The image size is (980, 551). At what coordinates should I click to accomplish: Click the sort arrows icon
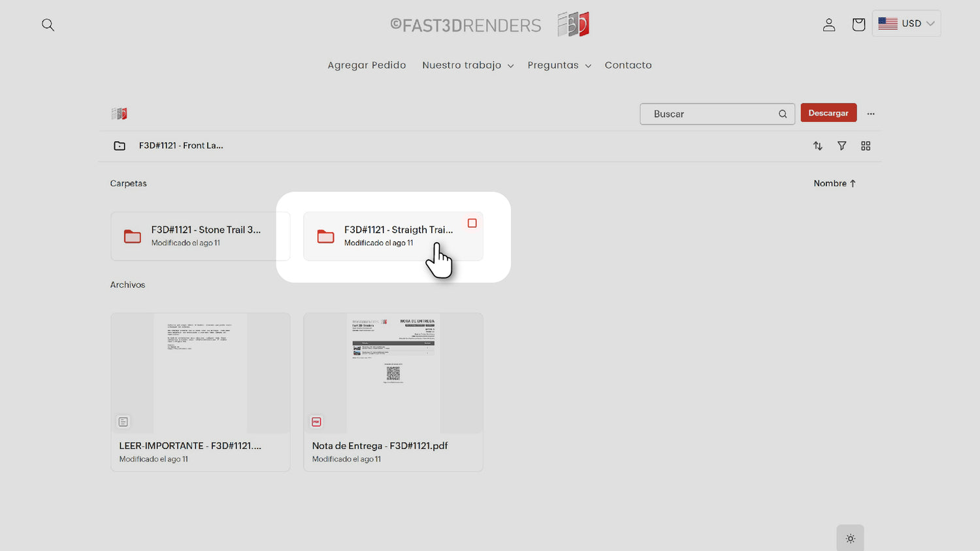click(x=817, y=146)
